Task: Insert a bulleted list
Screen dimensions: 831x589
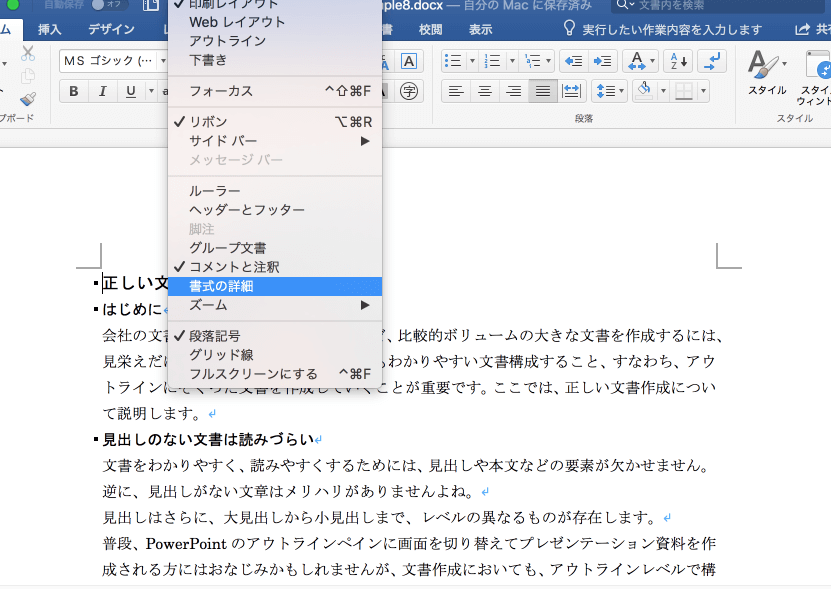Action: (453, 61)
